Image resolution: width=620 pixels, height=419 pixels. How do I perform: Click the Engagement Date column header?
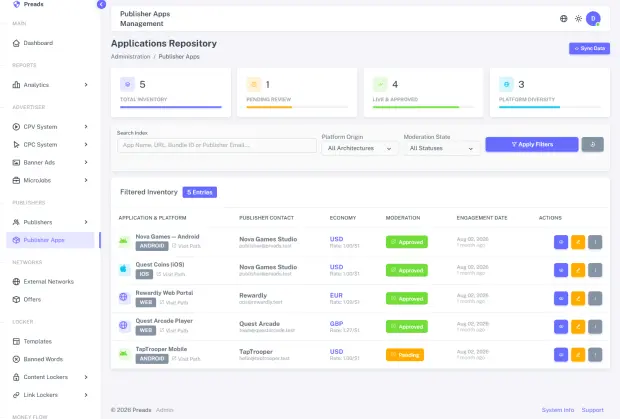click(482, 218)
